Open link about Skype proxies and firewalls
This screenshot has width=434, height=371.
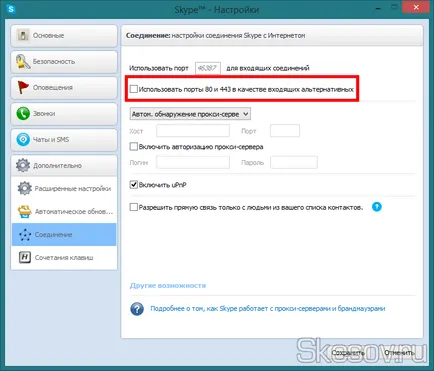tap(268, 308)
